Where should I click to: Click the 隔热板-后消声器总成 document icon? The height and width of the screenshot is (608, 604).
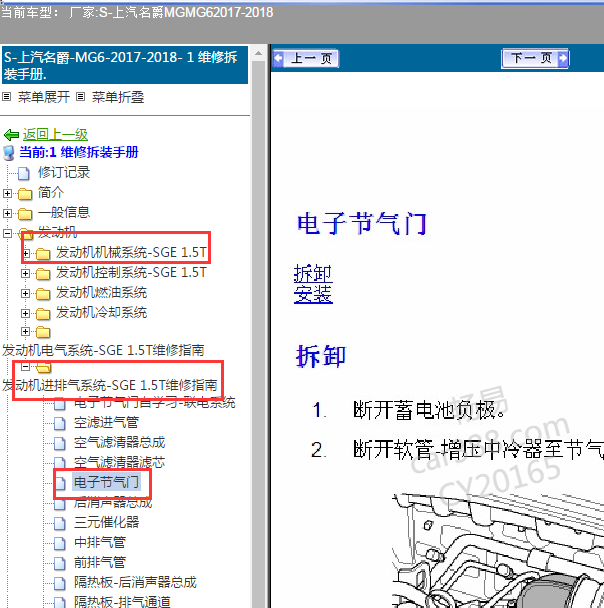60,584
